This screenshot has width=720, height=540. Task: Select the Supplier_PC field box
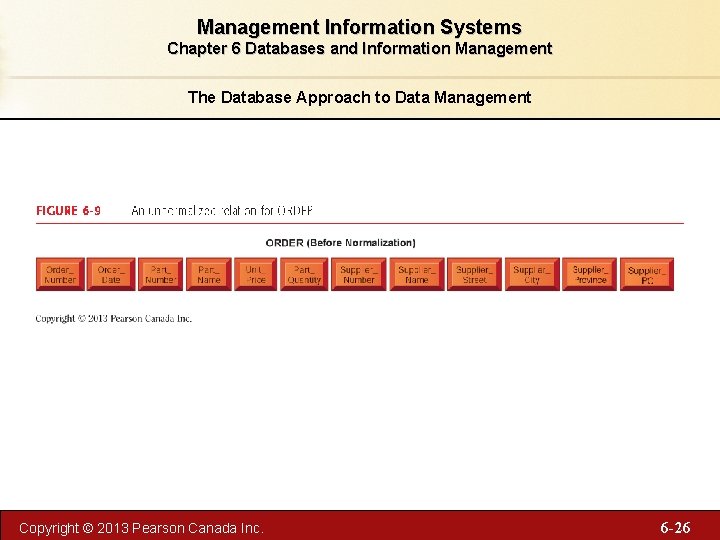(x=647, y=274)
